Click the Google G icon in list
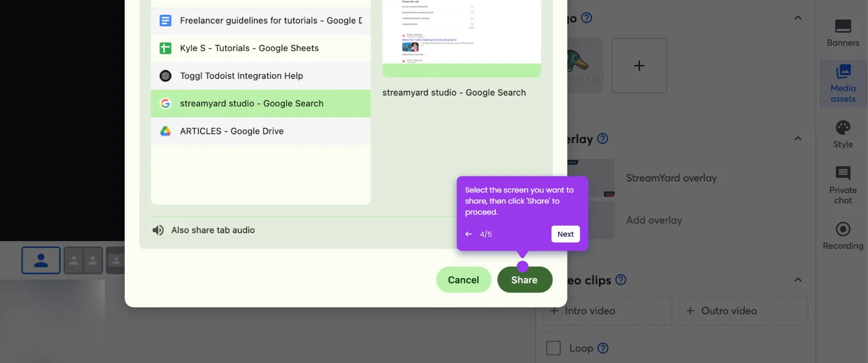868x363 pixels. point(165,104)
